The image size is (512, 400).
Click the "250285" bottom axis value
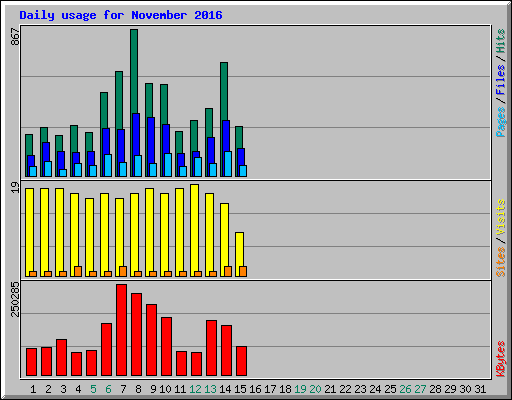[x=15, y=299]
